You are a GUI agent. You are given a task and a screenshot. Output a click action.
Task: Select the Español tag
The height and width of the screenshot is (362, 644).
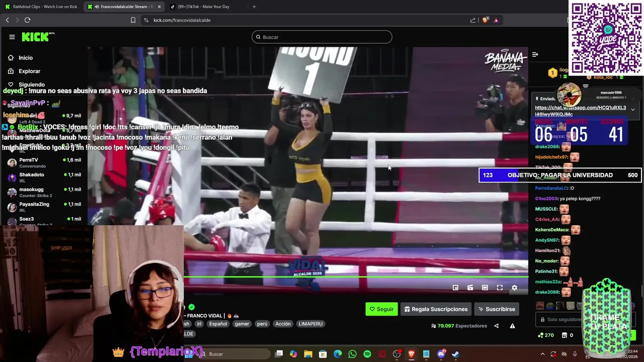[x=218, y=324]
